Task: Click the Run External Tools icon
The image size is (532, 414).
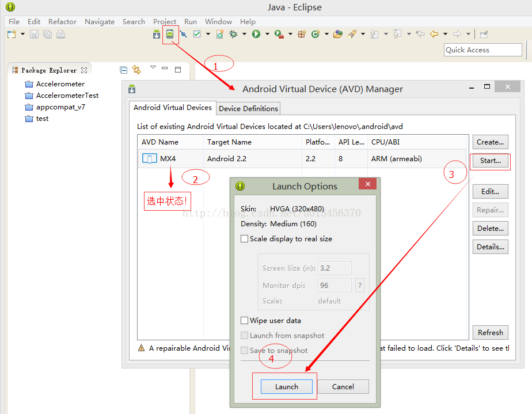Action: [x=279, y=35]
